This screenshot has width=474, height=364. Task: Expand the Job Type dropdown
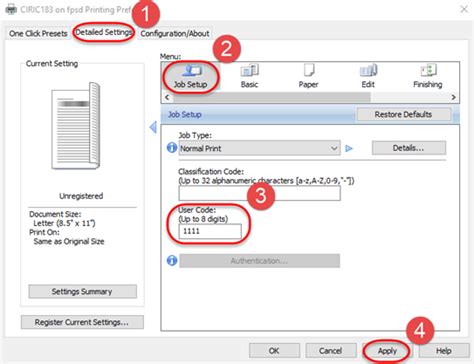tap(259, 148)
